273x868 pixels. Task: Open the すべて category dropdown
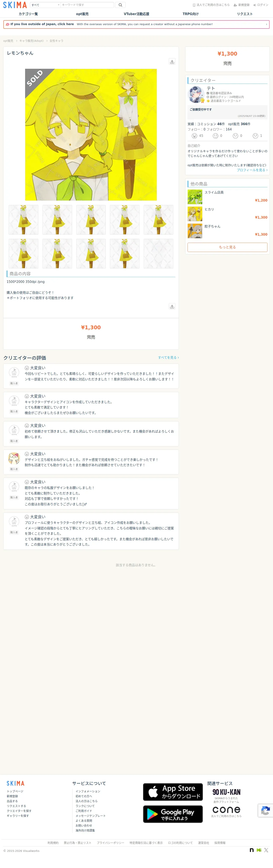pos(45,5)
